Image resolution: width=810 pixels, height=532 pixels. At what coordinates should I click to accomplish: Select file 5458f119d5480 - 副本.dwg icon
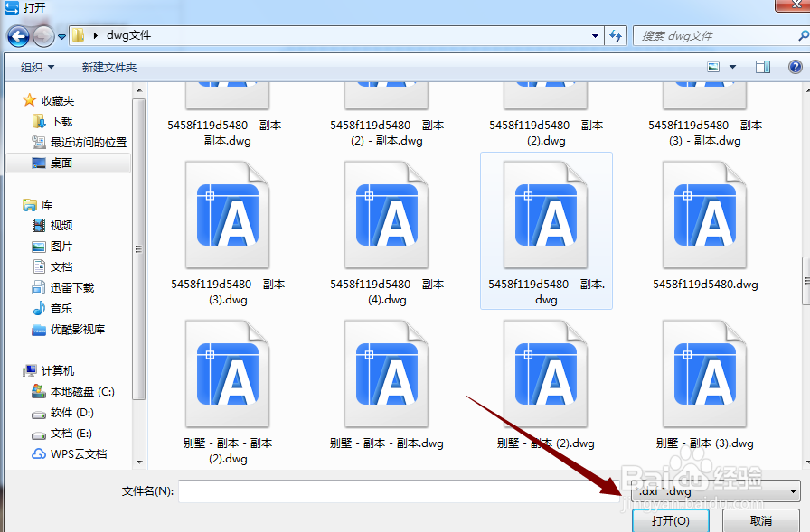pos(545,215)
